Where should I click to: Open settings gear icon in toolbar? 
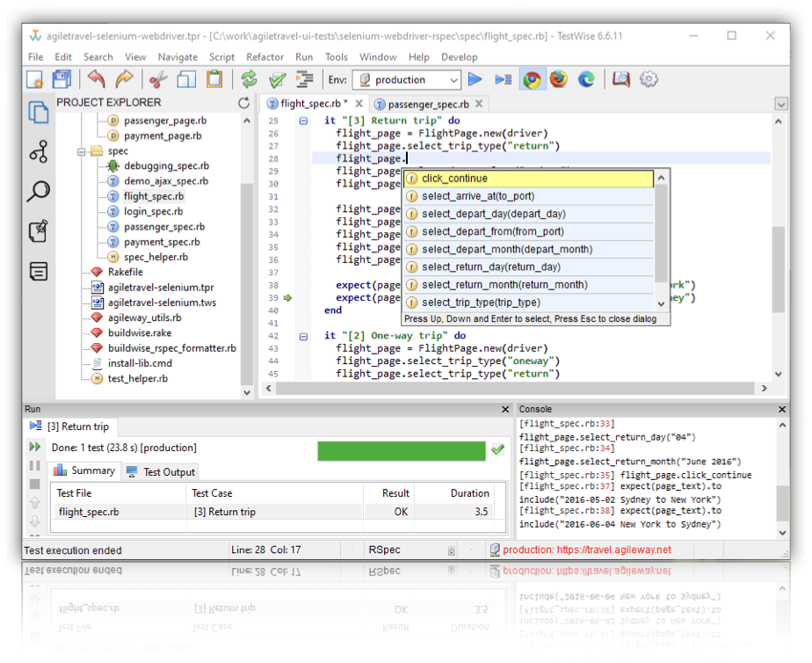pos(649,80)
